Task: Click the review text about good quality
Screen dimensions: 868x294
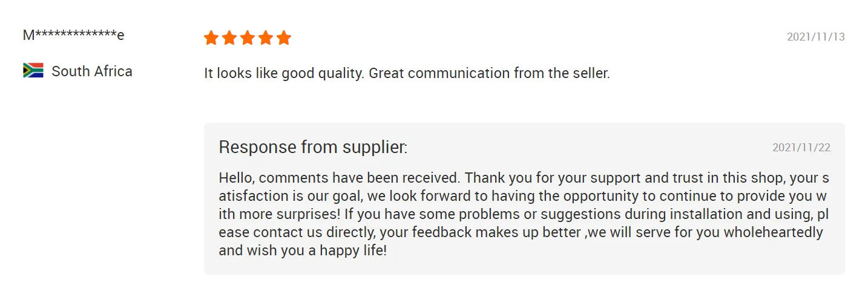Action: (407, 73)
